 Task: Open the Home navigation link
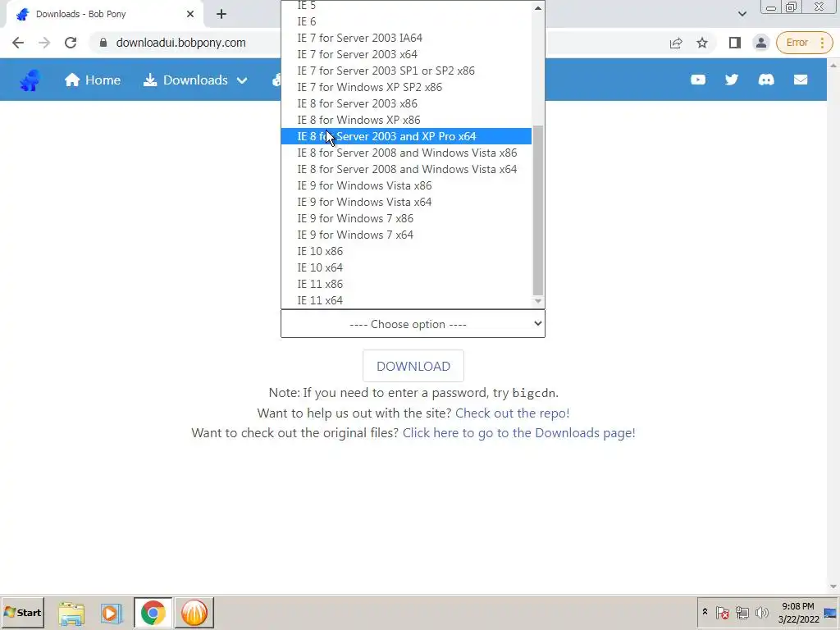point(93,80)
